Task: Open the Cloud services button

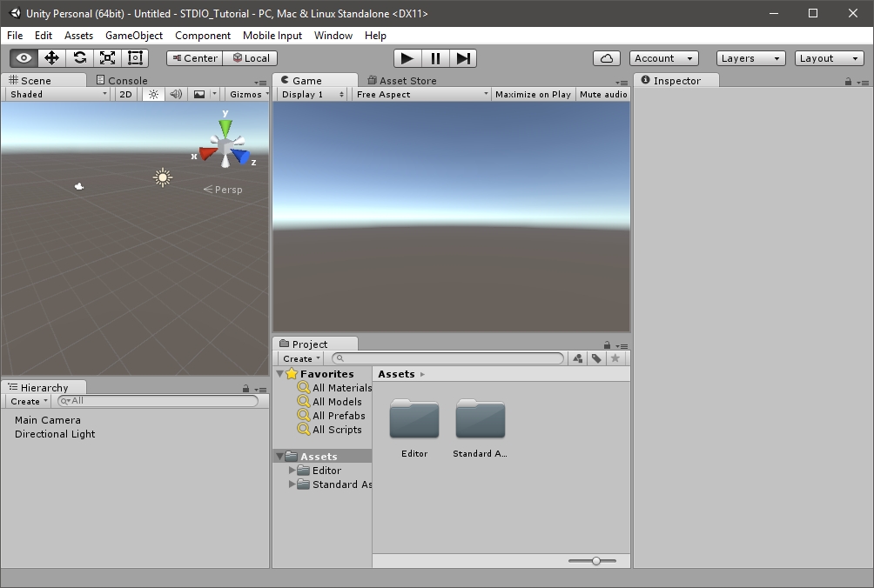Action: click(x=607, y=58)
